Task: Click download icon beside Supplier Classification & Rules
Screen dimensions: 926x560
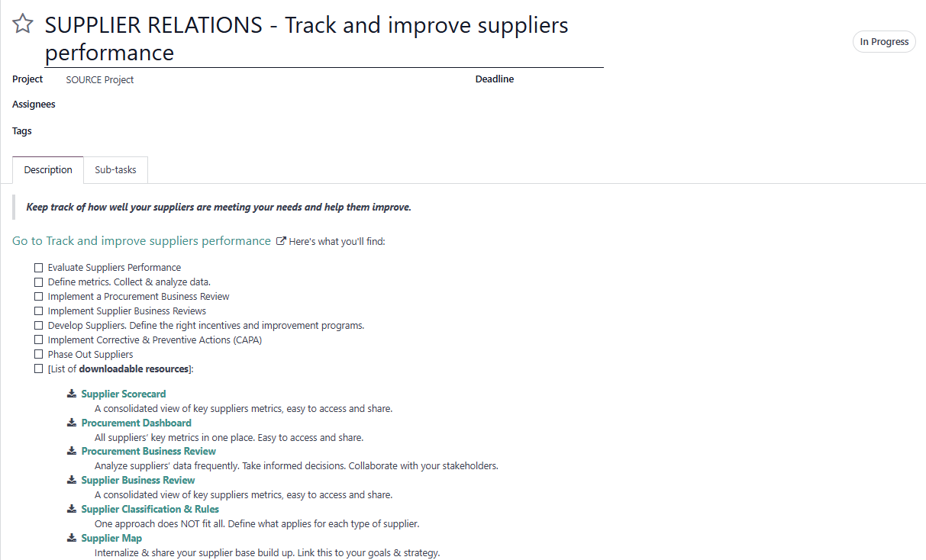Action: pos(72,509)
